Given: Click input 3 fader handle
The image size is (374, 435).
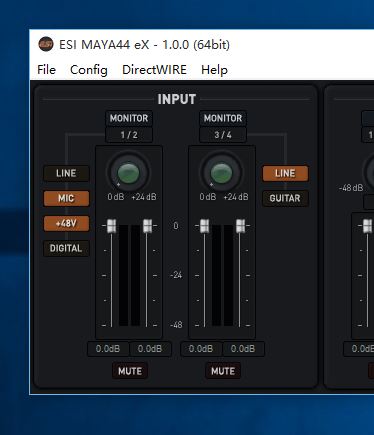Looking at the screenshot, I should coord(204,226).
